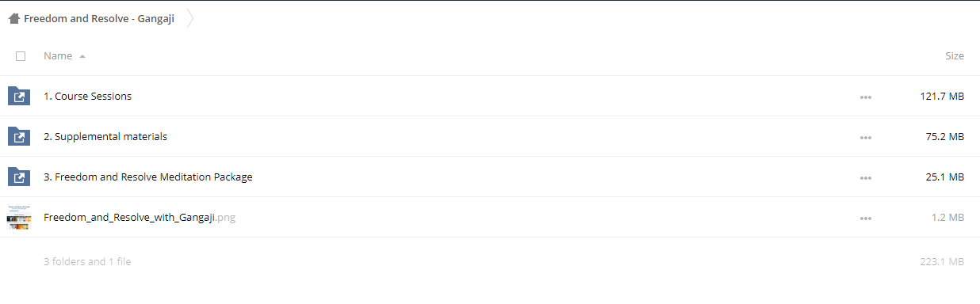This screenshot has width=980, height=304.
Task: Sort by the Size column header
Action: [x=955, y=56]
